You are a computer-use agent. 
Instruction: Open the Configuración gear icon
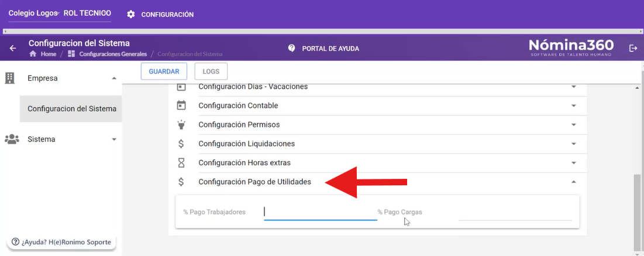coord(131,15)
